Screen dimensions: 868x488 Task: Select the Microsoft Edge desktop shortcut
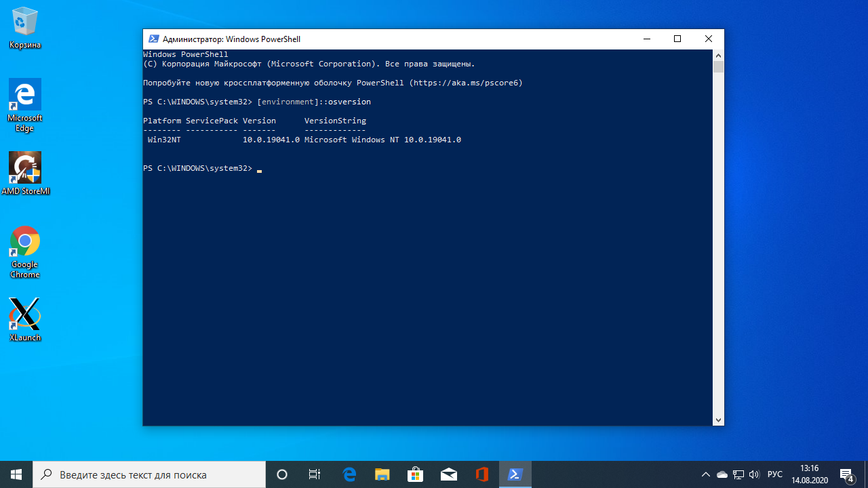(25, 105)
